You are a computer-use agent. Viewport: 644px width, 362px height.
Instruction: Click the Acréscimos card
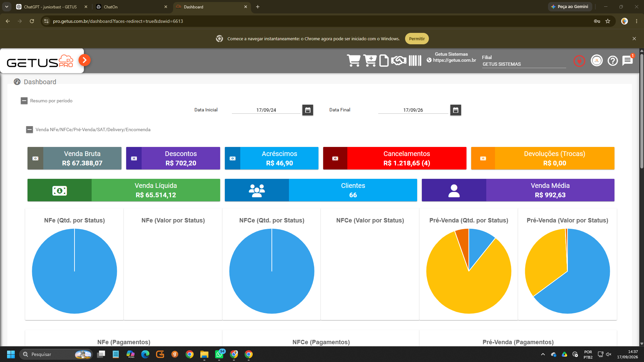coord(271,158)
